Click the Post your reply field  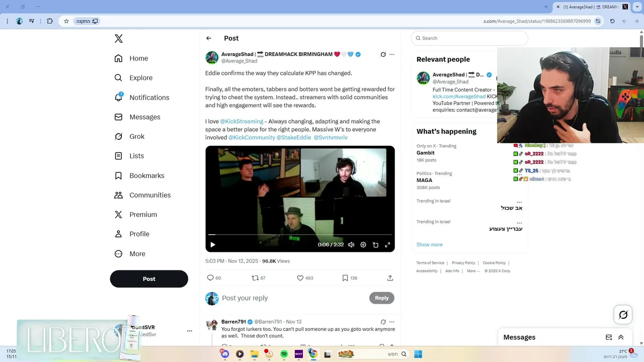click(292, 298)
